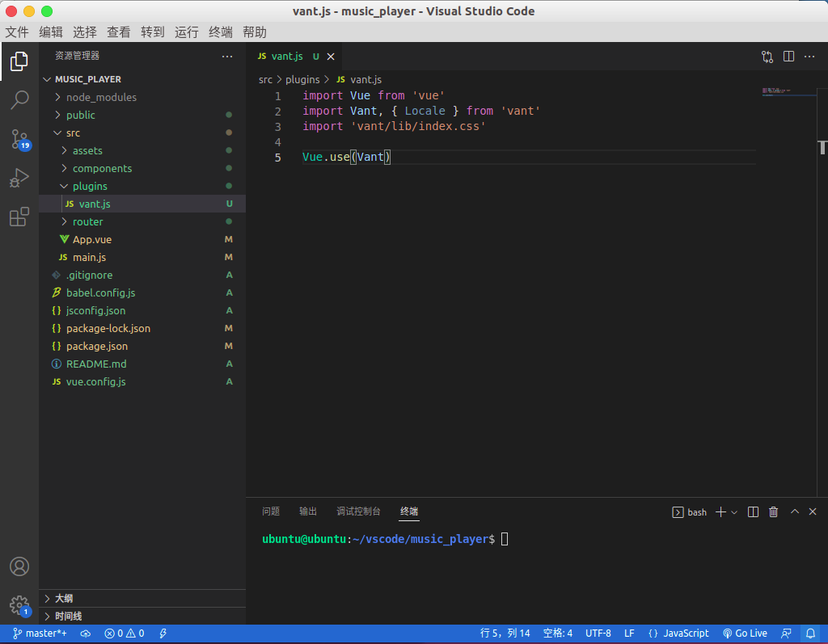Open main.js in the explorer

pyautogui.click(x=142, y=257)
